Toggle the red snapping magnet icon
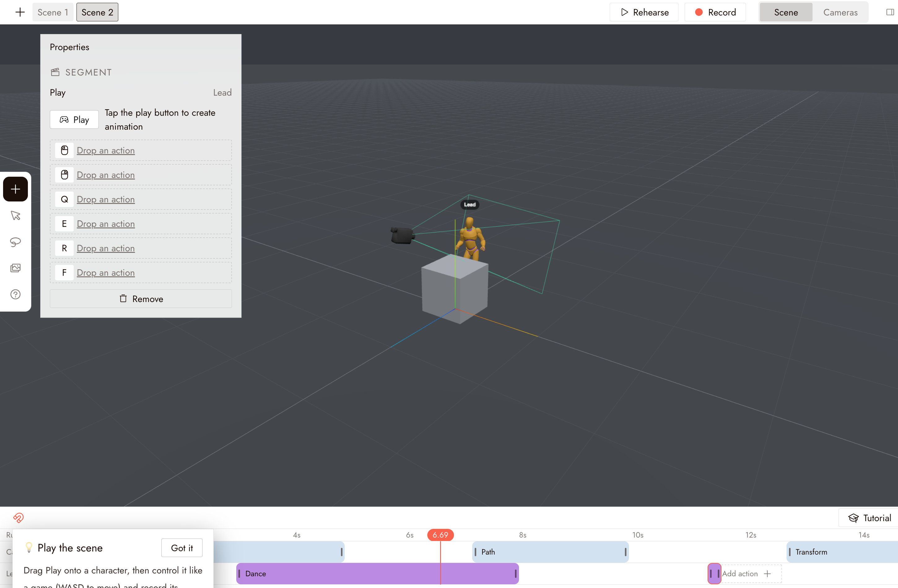 tap(18, 517)
